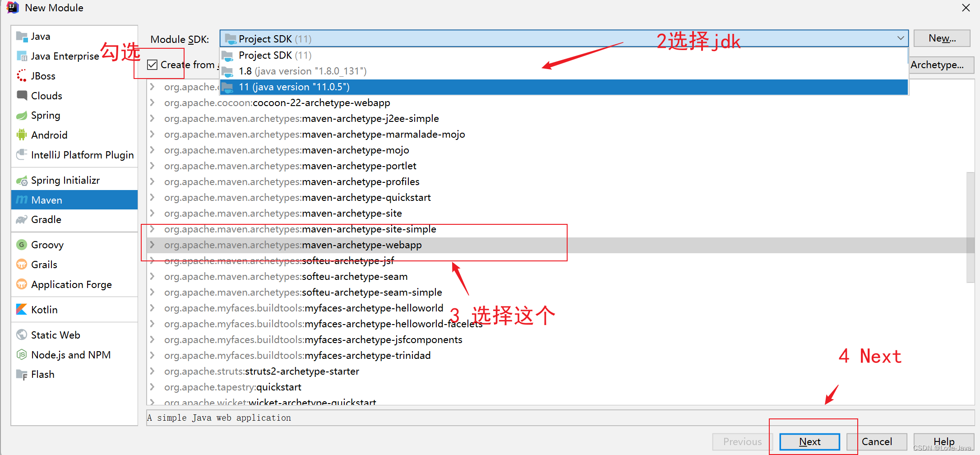
Task: Select maven-archetype-portlet row
Action: point(559,166)
